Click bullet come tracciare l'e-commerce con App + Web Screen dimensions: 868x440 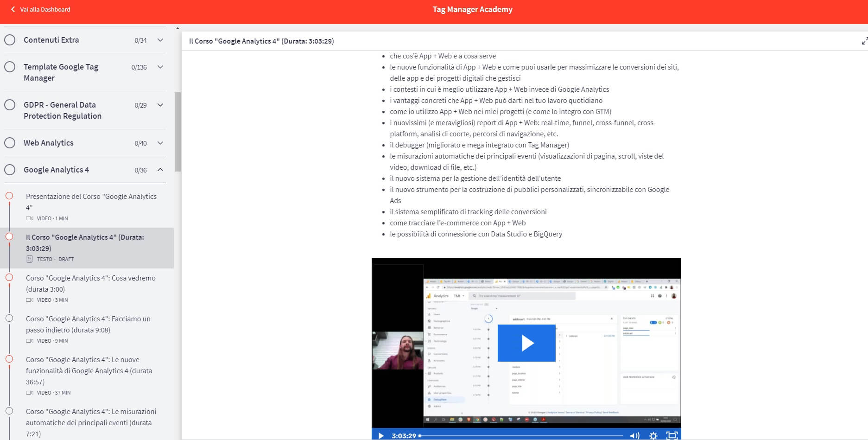tap(457, 223)
